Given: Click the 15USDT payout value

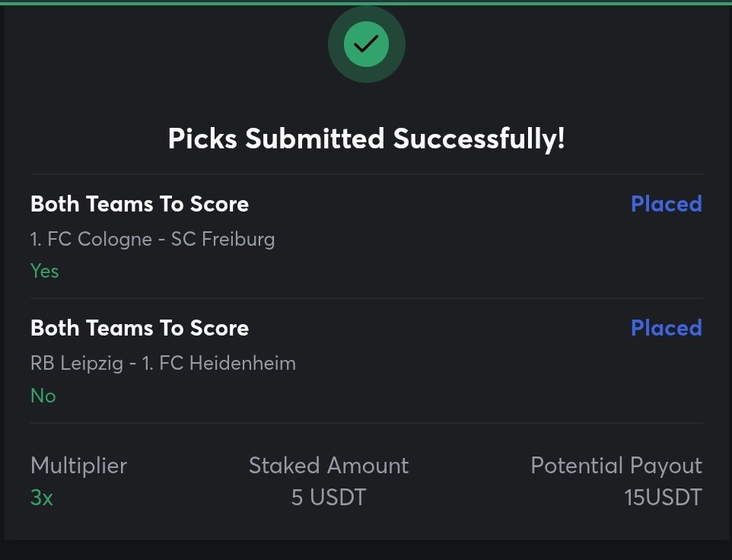Looking at the screenshot, I should click(664, 498).
